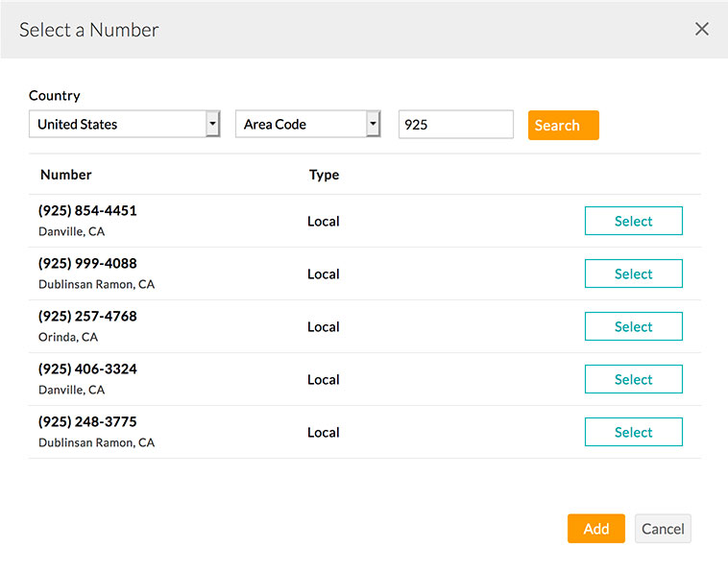Image resolution: width=728 pixels, height=571 pixels.
Task: Click the 925 area code input field
Action: click(x=456, y=125)
